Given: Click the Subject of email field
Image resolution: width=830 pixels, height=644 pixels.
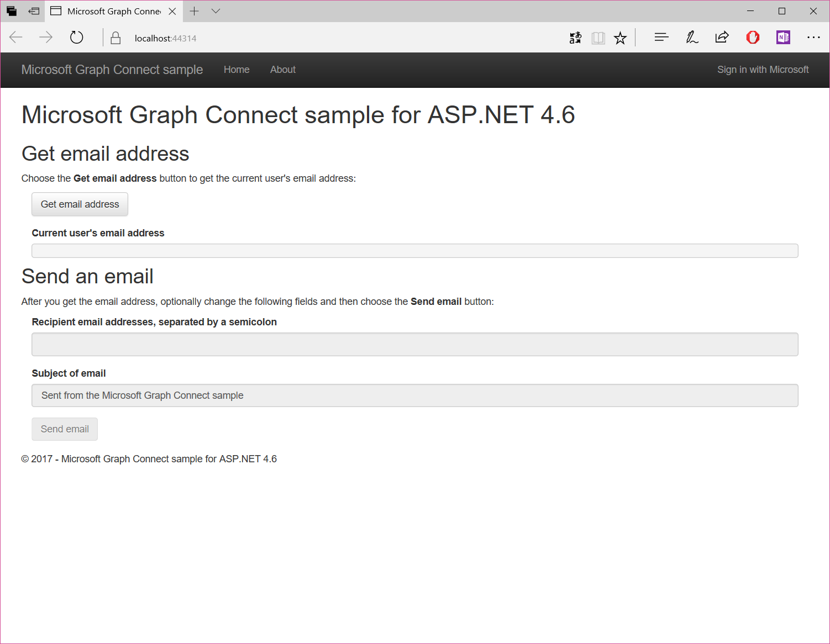Looking at the screenshot, I should tap(414, 395).
